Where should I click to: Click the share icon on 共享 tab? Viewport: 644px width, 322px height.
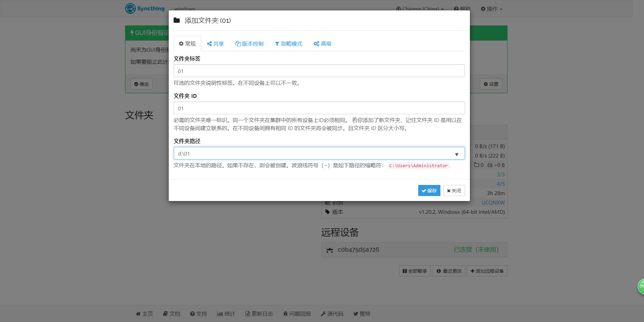click(209, 44)
